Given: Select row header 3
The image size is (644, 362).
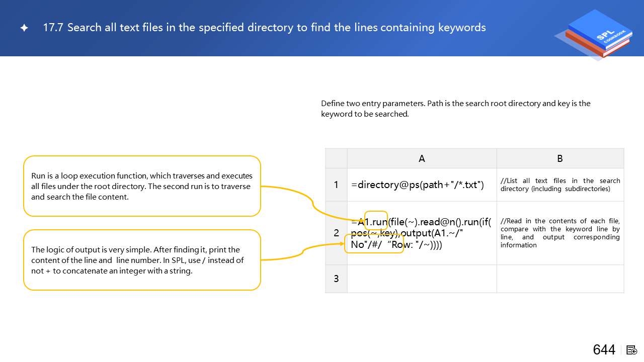Looking at the screenshot, I should 336,279.
